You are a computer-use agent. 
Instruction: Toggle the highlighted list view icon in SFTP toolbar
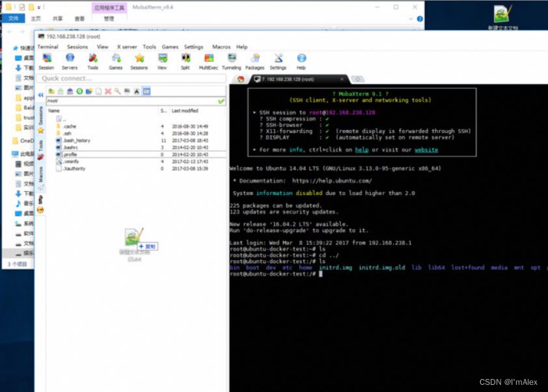click(146, 92)
